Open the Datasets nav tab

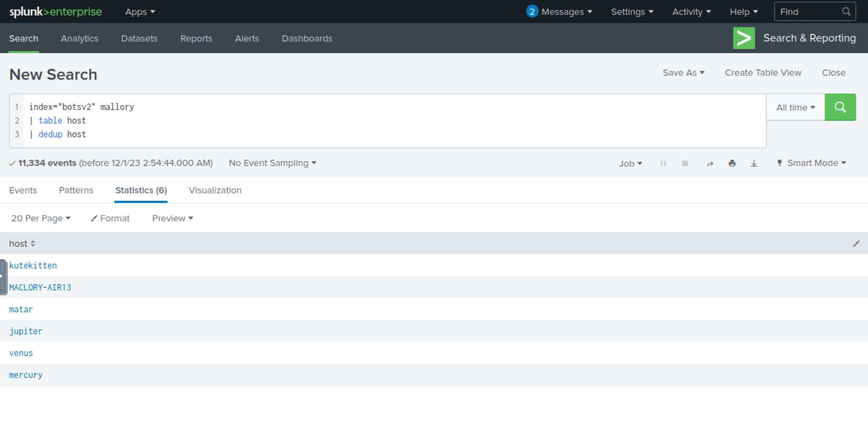[139, 39]
